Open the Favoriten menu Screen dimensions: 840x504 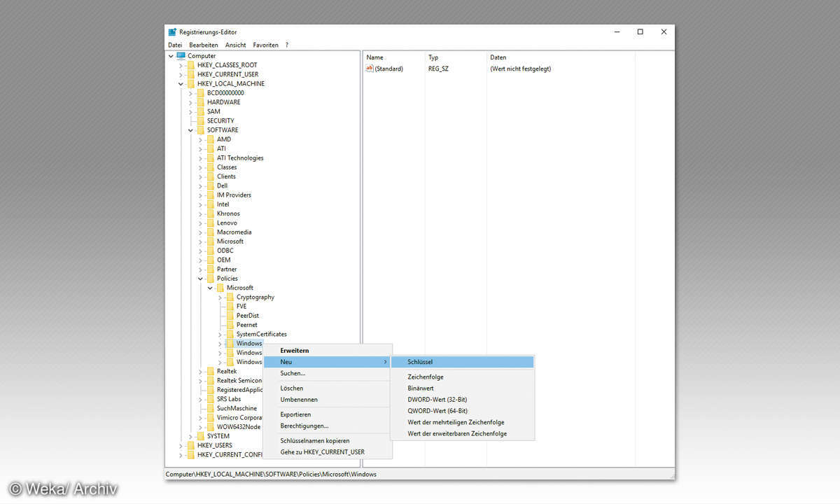[x=266, y=45]
